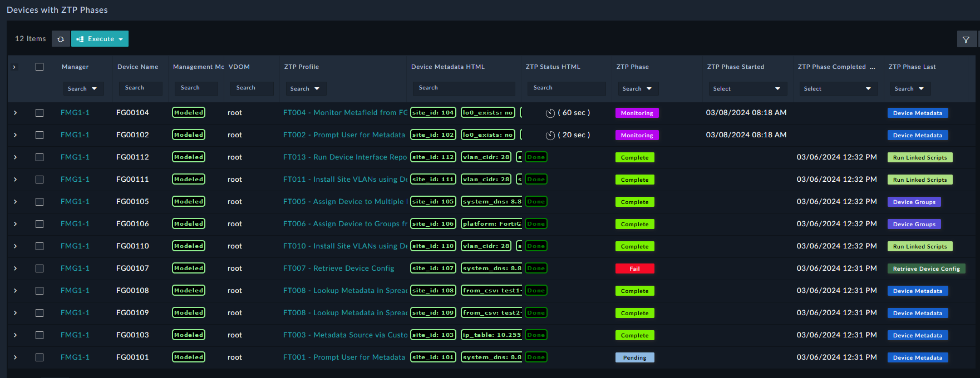This screenshot has width=980, height=378.
Task: Expand the FG00112 row details
Action: 15,157
